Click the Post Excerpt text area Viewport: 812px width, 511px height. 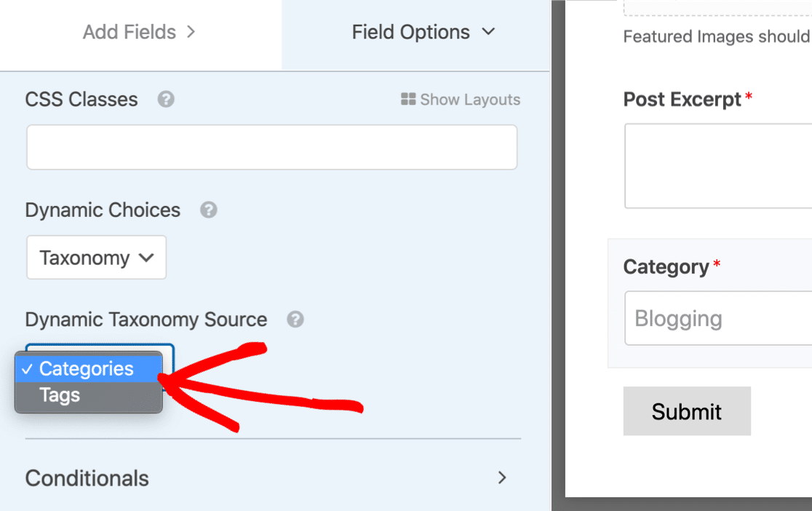[718, 166]
